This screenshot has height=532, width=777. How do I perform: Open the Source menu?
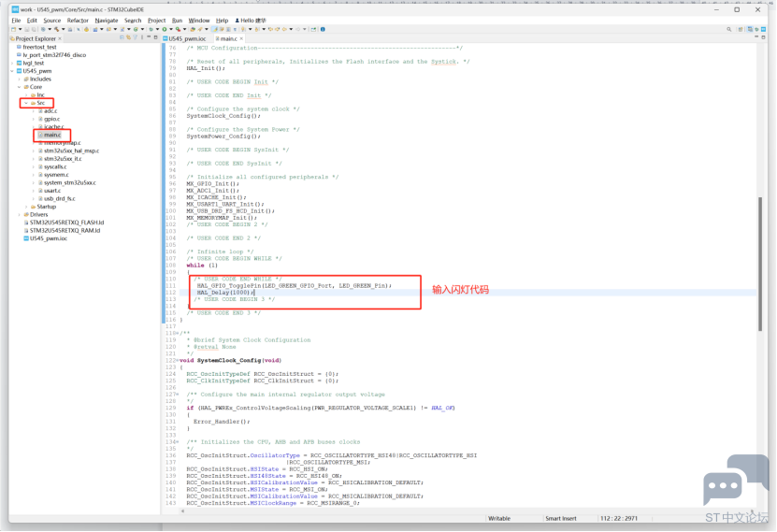pyautogui.click(x=51, y=21)
